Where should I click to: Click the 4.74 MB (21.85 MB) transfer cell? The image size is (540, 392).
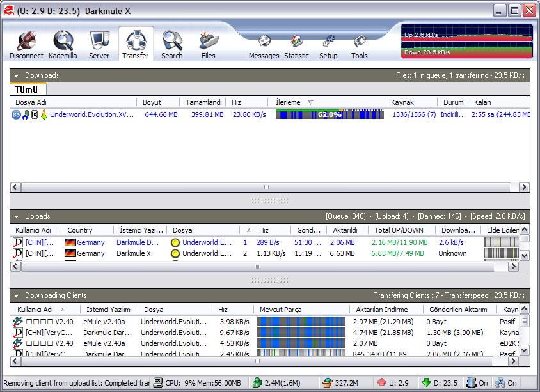tap(383, 333)
